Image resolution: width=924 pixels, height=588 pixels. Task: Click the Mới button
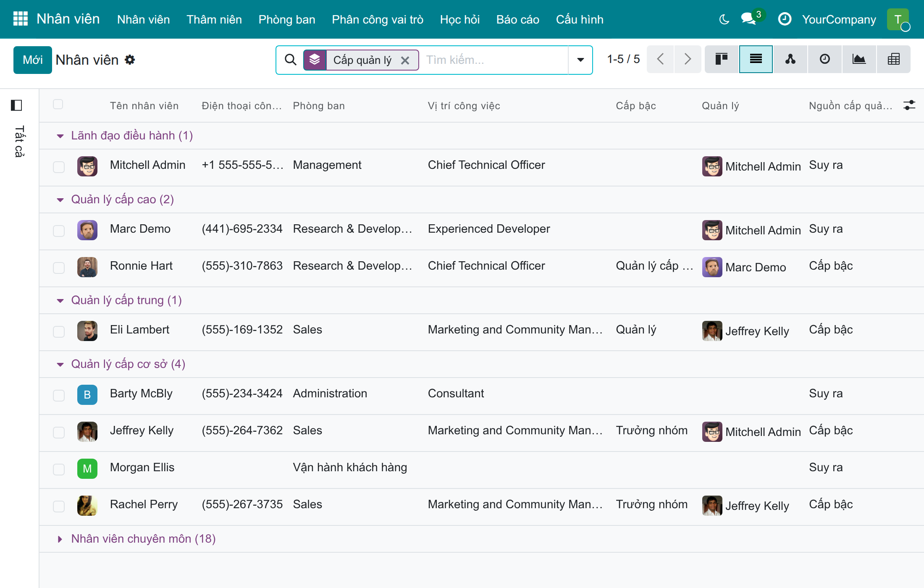tap(33, 60)
